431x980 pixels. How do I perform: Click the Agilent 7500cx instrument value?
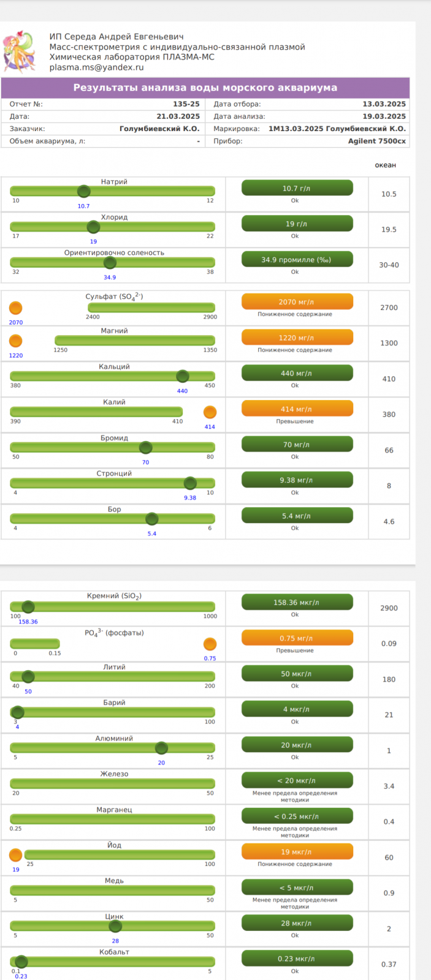[376, 141]
